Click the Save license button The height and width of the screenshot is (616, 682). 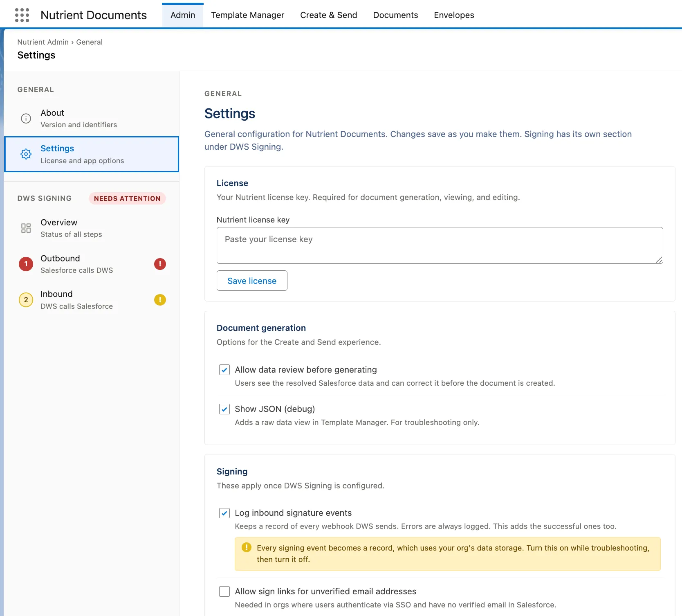point(252,281)
